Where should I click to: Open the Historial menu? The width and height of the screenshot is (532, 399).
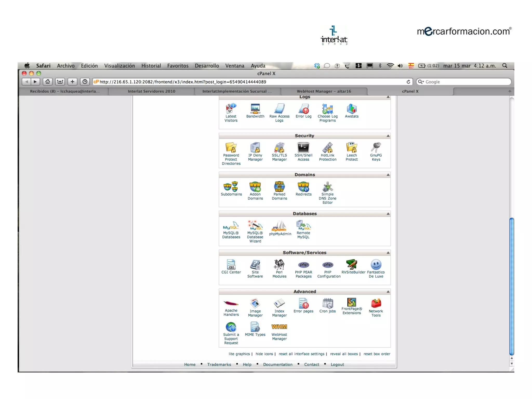click(151, 66)
